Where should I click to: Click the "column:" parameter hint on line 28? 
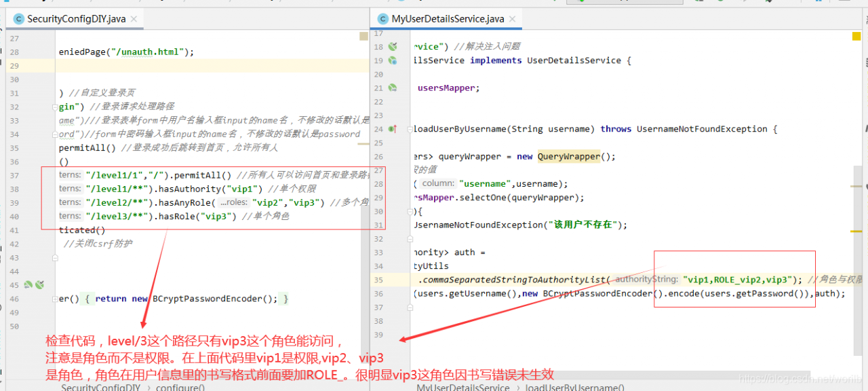(438, 183)
